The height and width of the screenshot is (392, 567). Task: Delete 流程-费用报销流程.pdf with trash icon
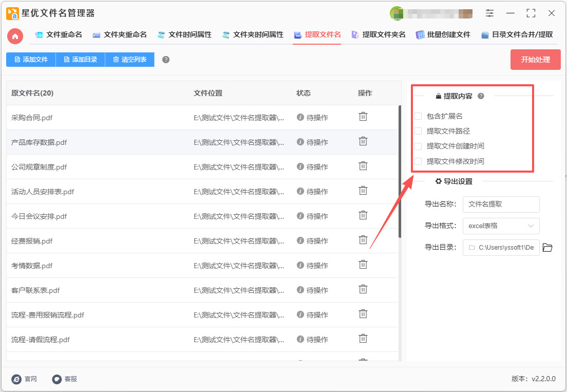point(363,313)
